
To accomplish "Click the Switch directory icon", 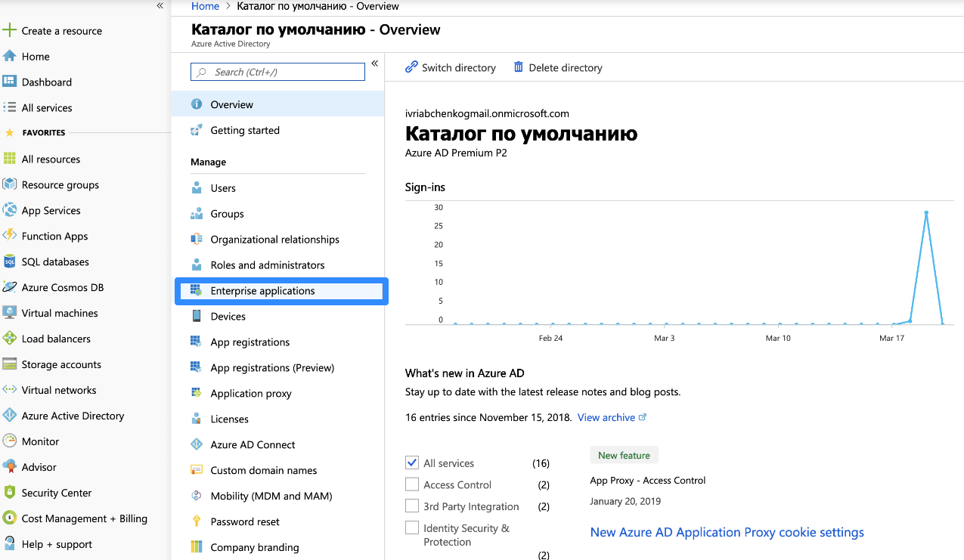I will 411,67.
